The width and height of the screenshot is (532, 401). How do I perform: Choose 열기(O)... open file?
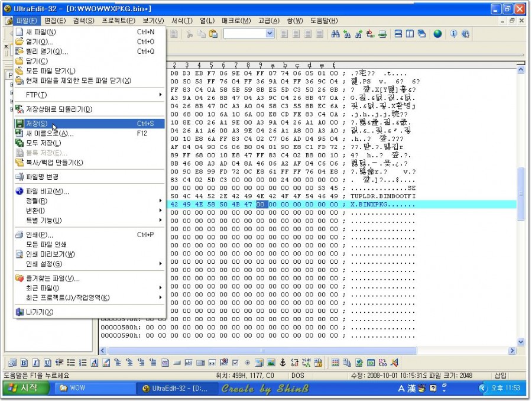pyautogui.click(x=90, y=42)
